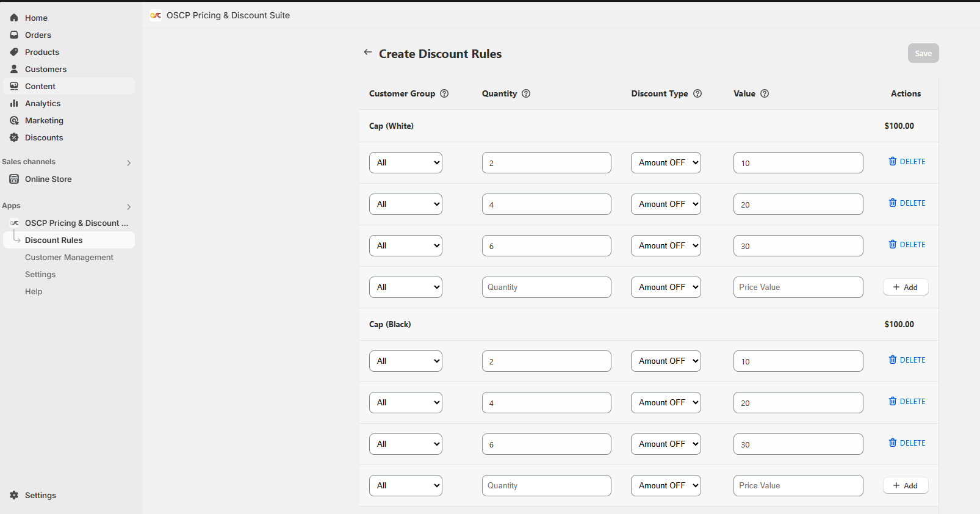980x514 pixels.
Task: Click the Discount Type help icon
Action: (697, 93)
